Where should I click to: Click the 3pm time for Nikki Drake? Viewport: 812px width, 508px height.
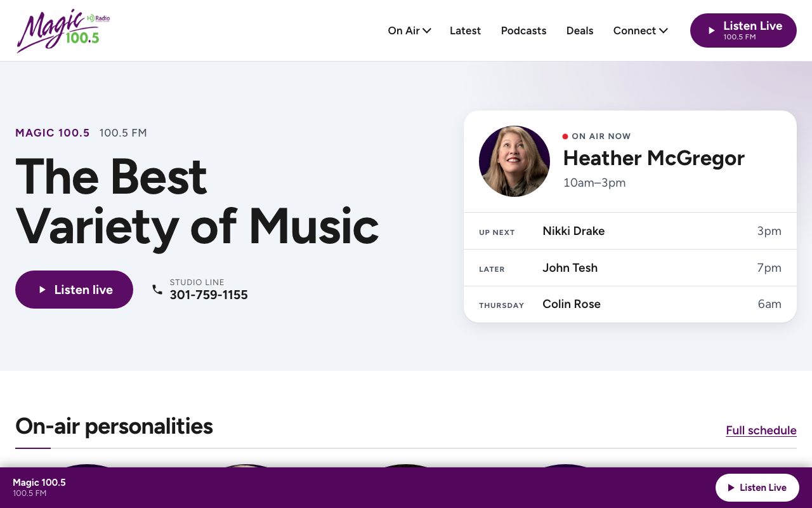(769, 231)
